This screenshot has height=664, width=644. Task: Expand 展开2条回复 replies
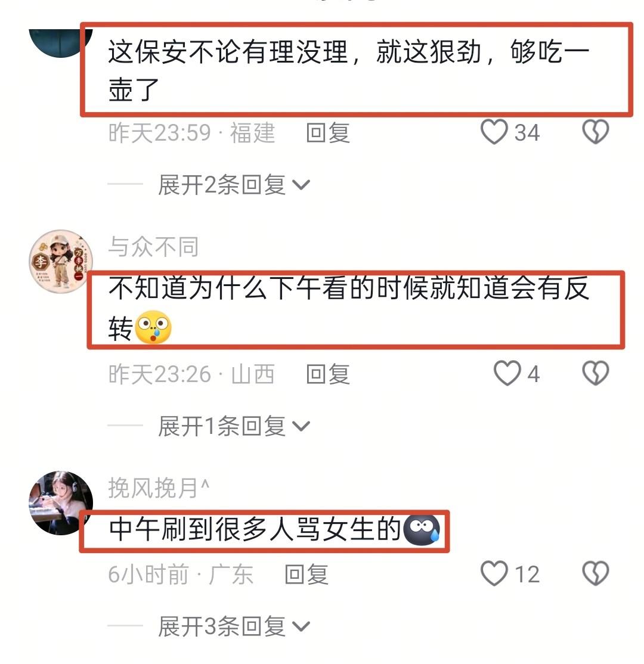pos(234,185)
